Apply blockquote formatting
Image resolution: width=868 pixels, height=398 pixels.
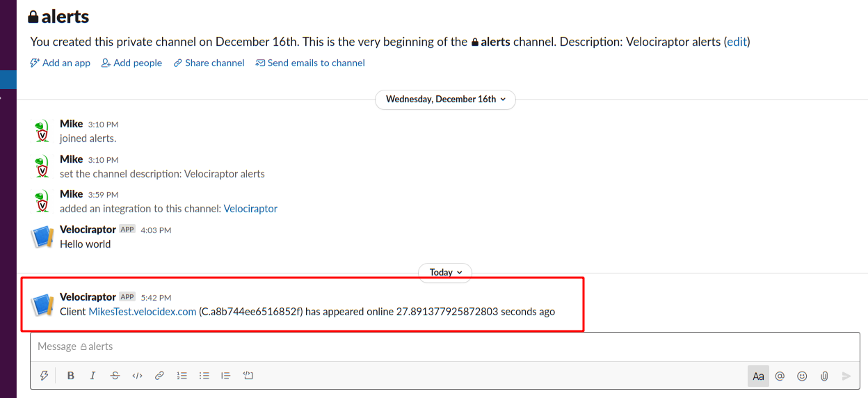tap(225, 376)
